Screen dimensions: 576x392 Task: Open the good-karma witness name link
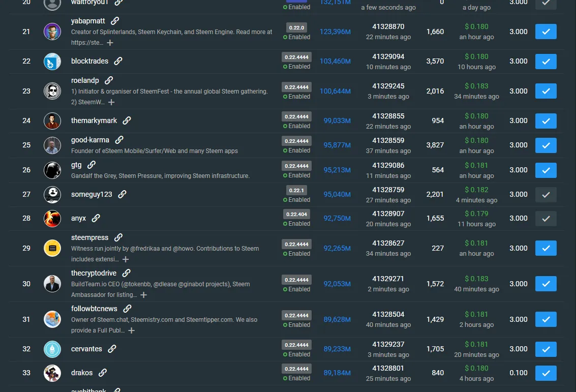click(90, 140)
